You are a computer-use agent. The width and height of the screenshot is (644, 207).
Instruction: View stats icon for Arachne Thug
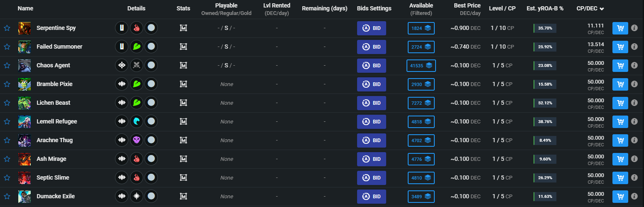[x=183, y=140]
